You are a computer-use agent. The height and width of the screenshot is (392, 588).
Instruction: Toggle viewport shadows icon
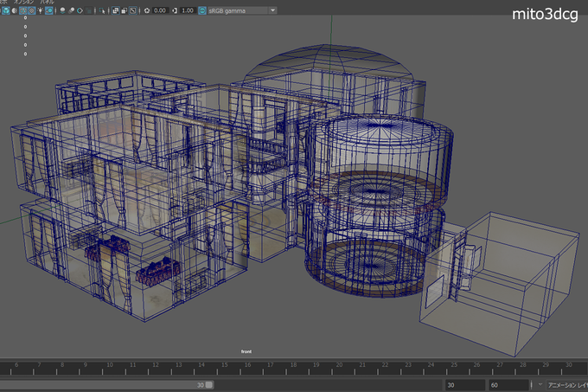[49, 10]
